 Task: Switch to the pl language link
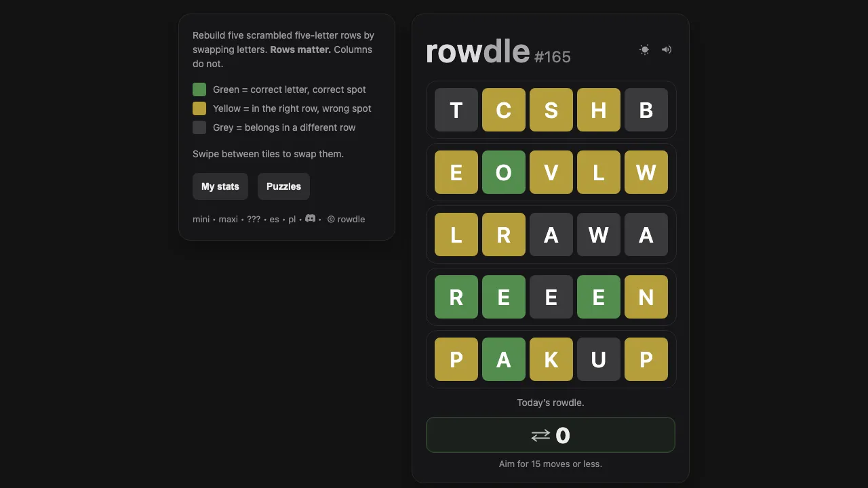coord(292,220)
